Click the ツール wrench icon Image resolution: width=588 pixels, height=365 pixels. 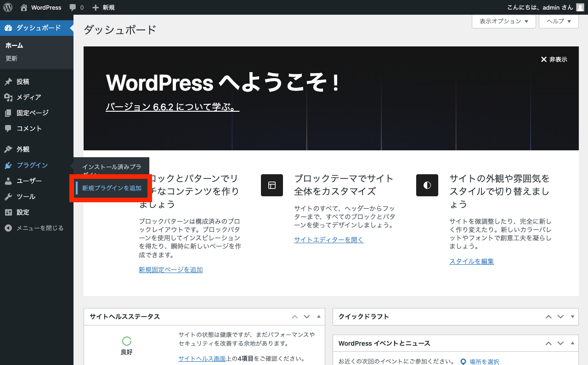8,197
